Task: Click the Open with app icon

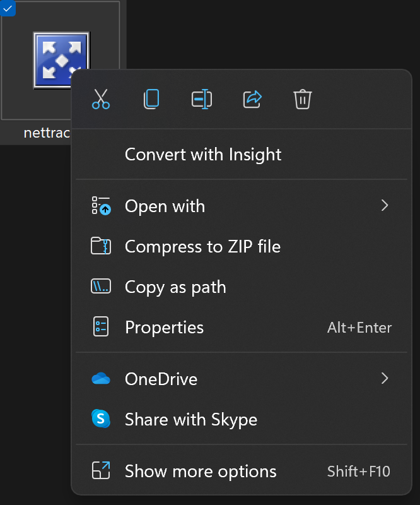Action: tap(101, 206)
